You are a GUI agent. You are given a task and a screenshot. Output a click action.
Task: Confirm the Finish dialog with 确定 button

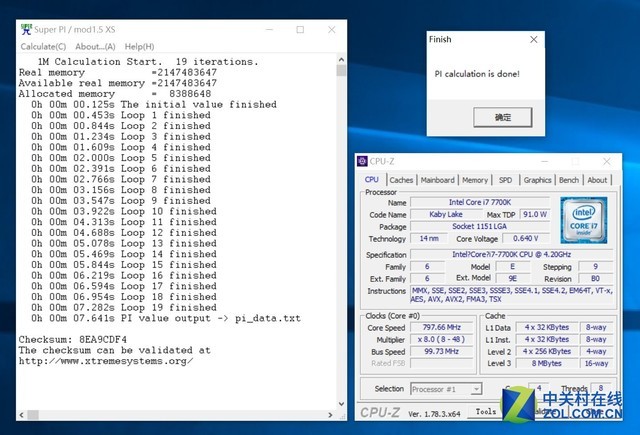[502, 118]
